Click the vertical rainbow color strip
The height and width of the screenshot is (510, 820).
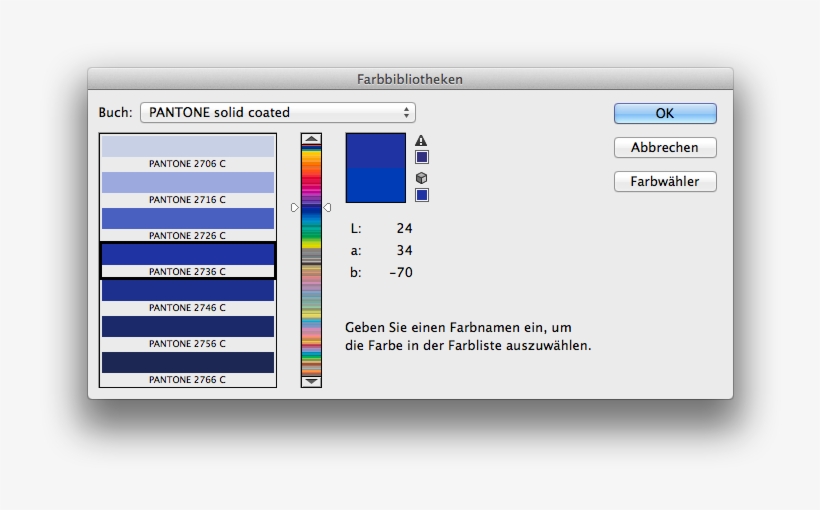tap(311, 260)
